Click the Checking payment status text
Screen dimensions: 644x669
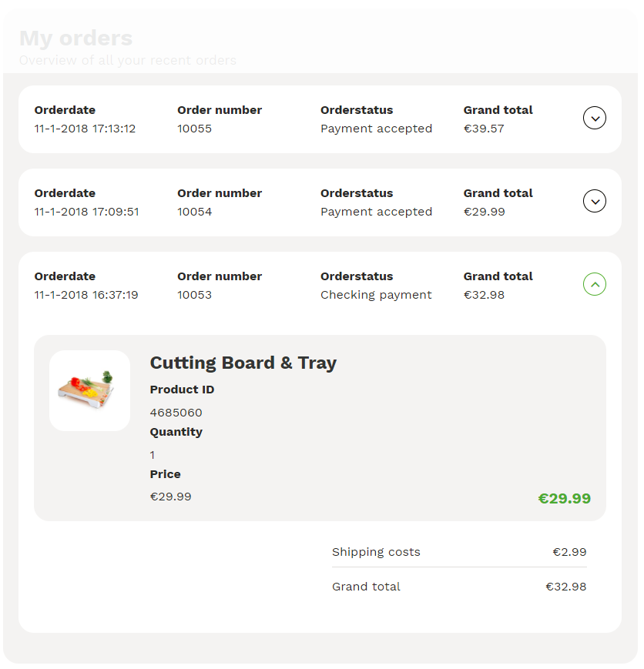pyautogui.click(x=376, y=294)
